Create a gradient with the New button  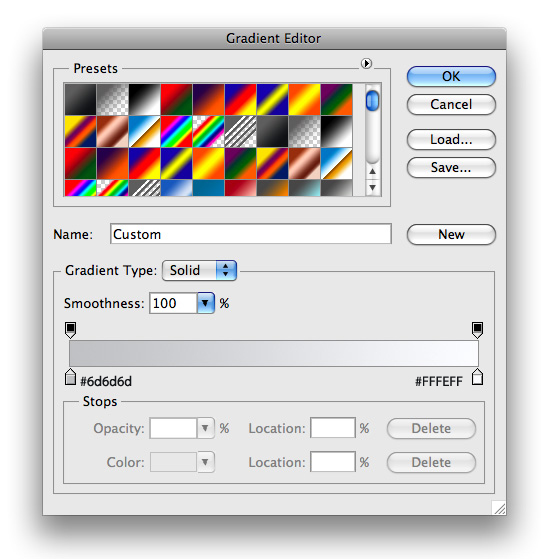[451, 234]
